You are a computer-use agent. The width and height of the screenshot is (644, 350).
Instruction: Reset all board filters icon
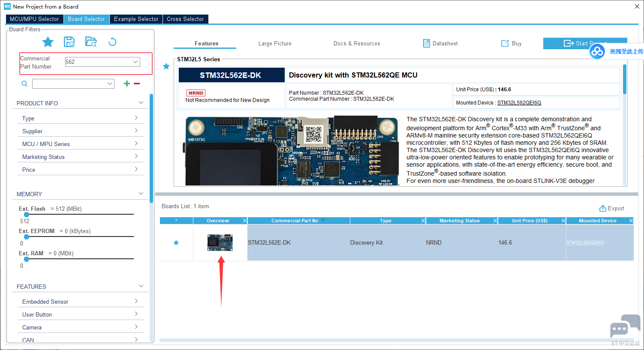tap(112, 42)
